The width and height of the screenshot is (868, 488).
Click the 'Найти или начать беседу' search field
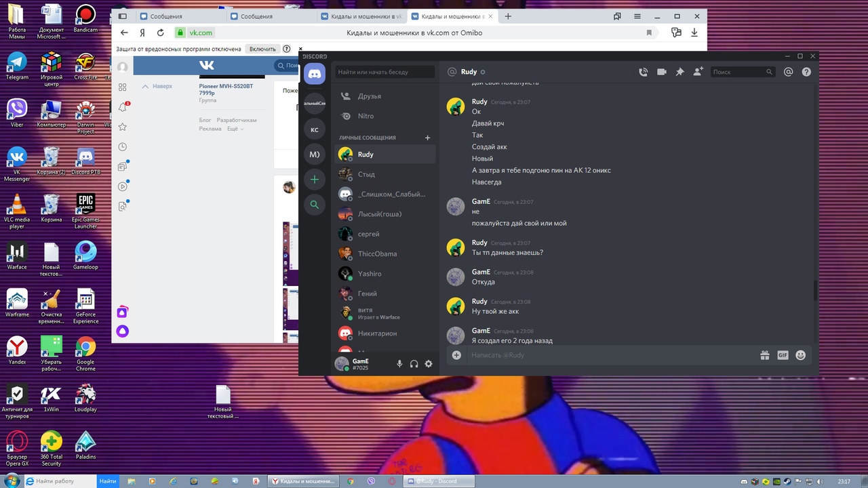(384, 72)
